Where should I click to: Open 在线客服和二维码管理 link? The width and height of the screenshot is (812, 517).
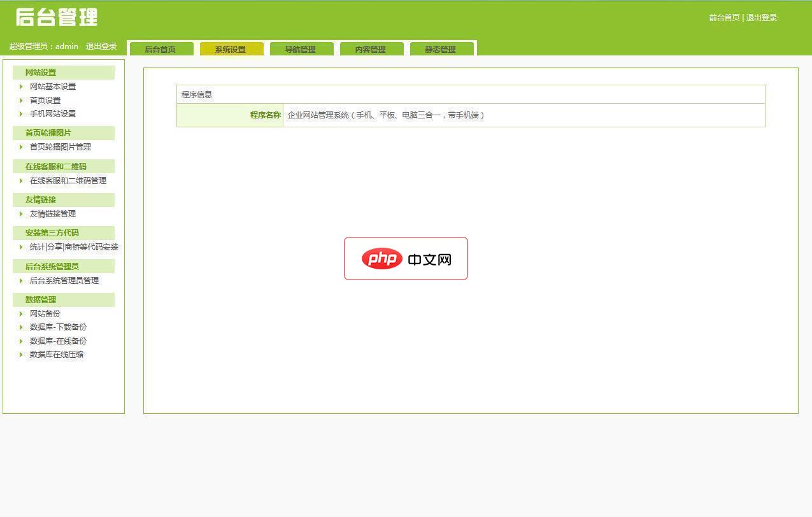[68, 181]
